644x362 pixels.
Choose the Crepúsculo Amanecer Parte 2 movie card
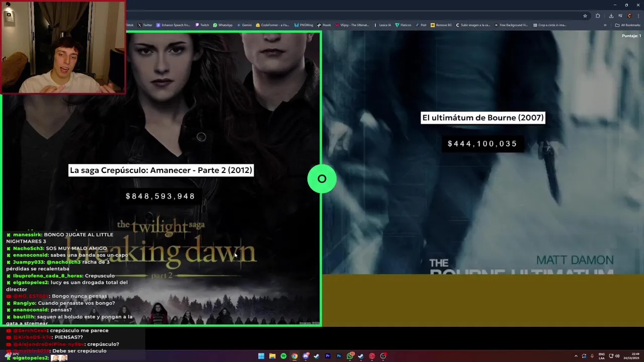[161, 178]
